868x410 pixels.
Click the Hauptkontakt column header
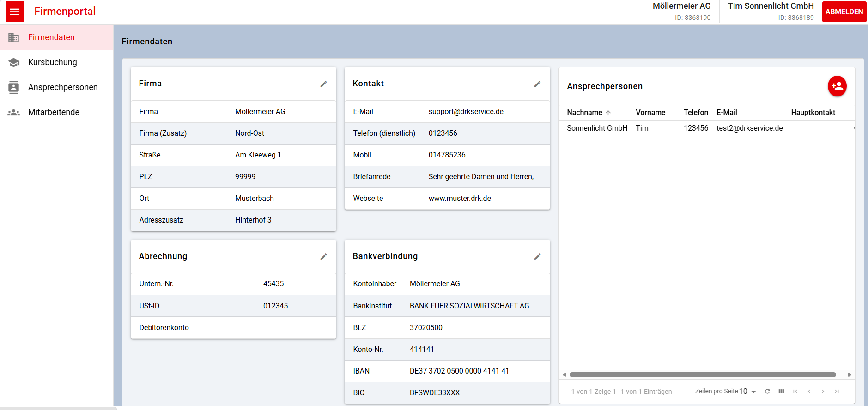click(x=813, y=113)
